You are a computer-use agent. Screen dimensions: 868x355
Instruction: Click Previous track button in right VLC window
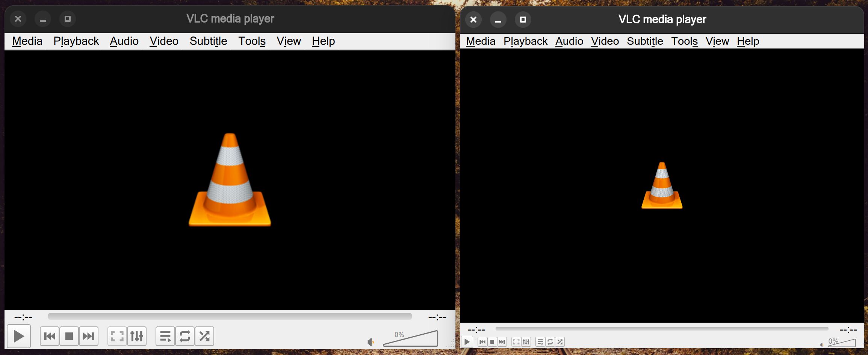tap(482, 342)
